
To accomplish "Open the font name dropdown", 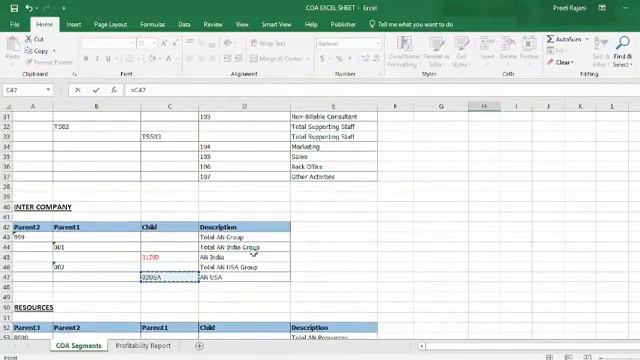I will 133,43.
